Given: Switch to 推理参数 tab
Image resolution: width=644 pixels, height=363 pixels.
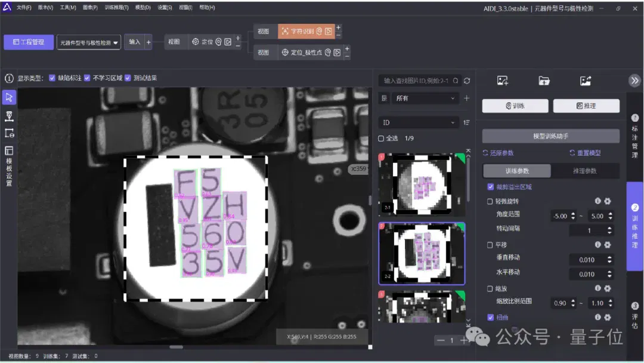Looking at the screenshot, I should click(x=585, y=171).
